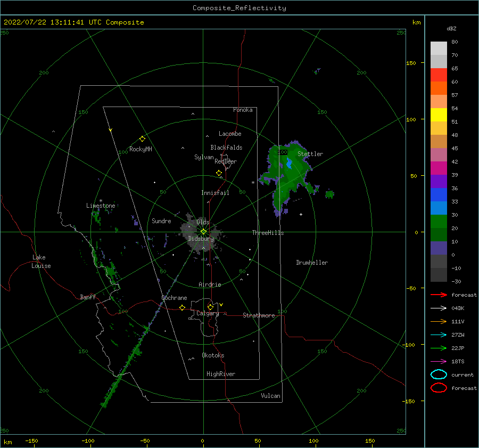Click the orange 111V arrow in legend
This screenshot has height=448, width=479.
point(439,321)
